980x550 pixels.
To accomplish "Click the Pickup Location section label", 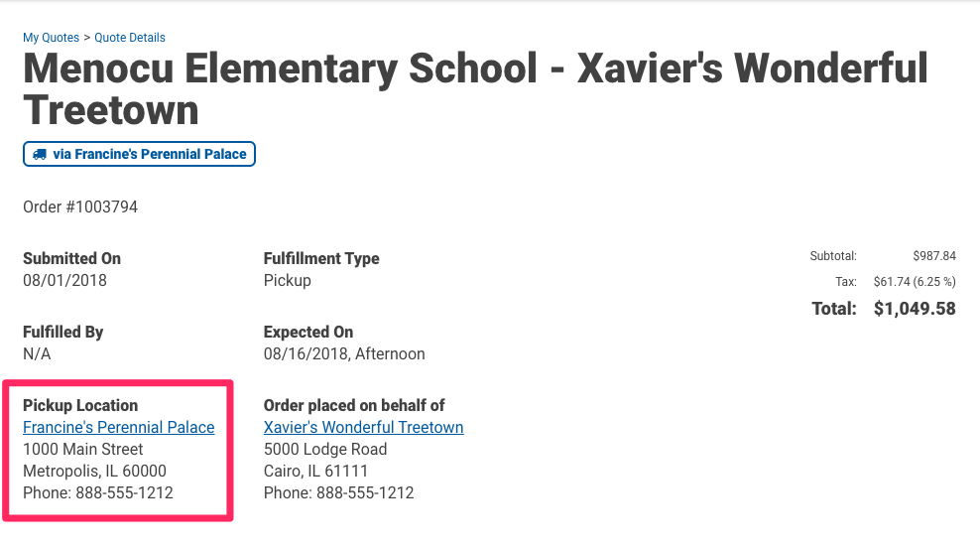I will pyautogui.click(x=80, y=405).
